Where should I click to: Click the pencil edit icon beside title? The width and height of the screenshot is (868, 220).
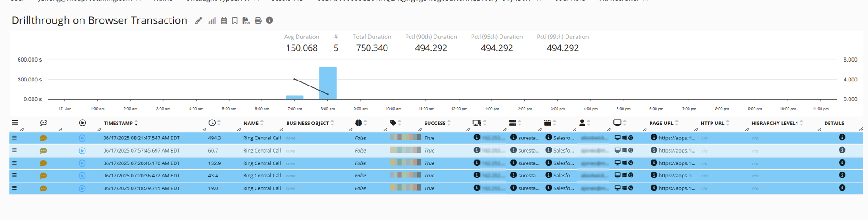(198, 21)
